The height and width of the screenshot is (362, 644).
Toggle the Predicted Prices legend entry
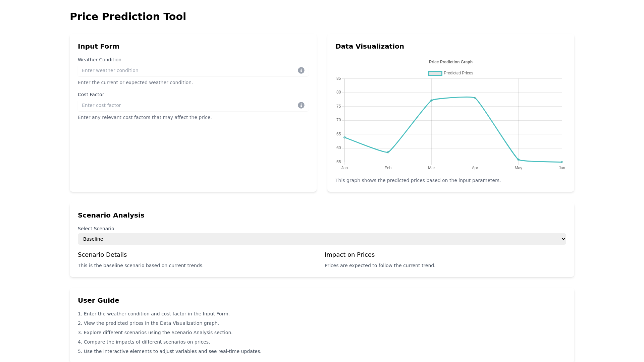point(458,73)
